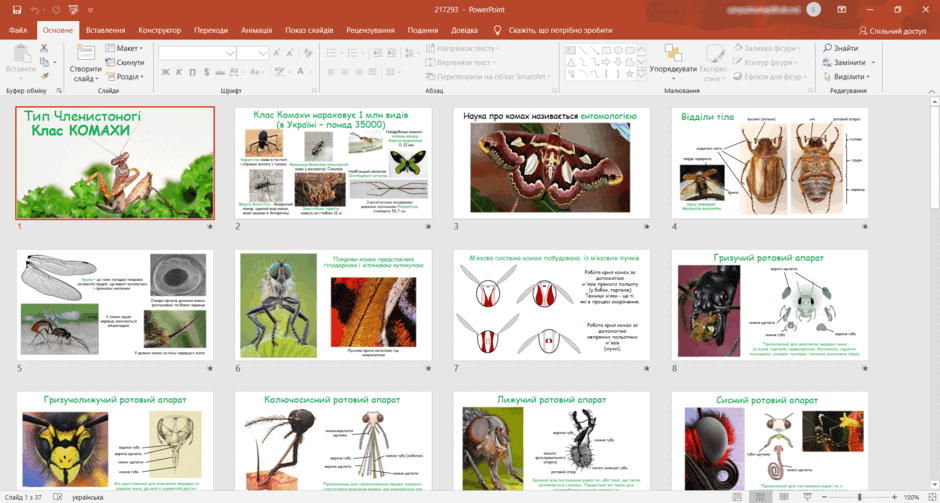
Task: Toggle strikethrough abc formatting
Action: (220, 71)
